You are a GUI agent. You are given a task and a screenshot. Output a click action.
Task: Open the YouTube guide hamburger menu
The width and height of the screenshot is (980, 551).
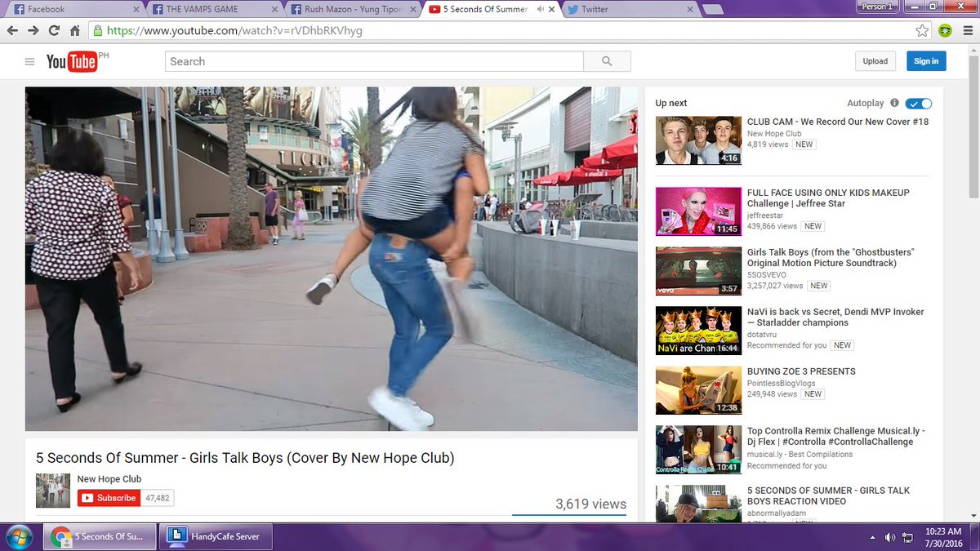[30, 61]
